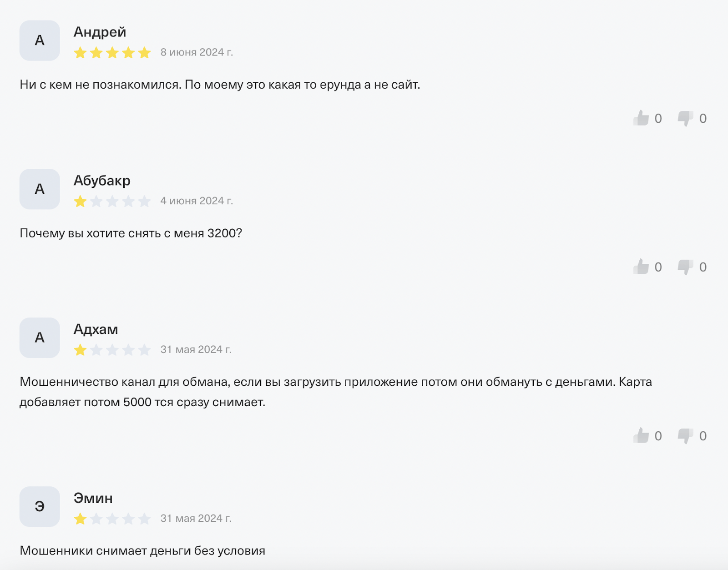This screenshot has height=570, width=728.
Task: Click the date 4 июня 2024 г.
Action: (x=197, y=201)
